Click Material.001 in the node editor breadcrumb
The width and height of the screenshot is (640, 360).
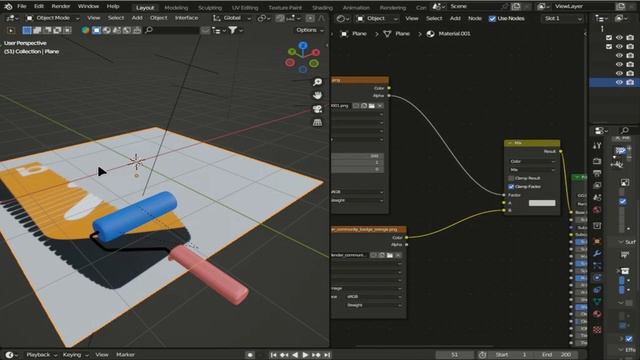(454, 34)
